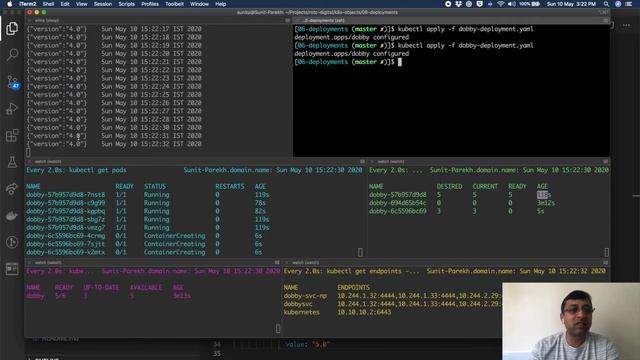
Task: Click the zsh prompt cursor in the top-right pane
Action: (400, 62)
